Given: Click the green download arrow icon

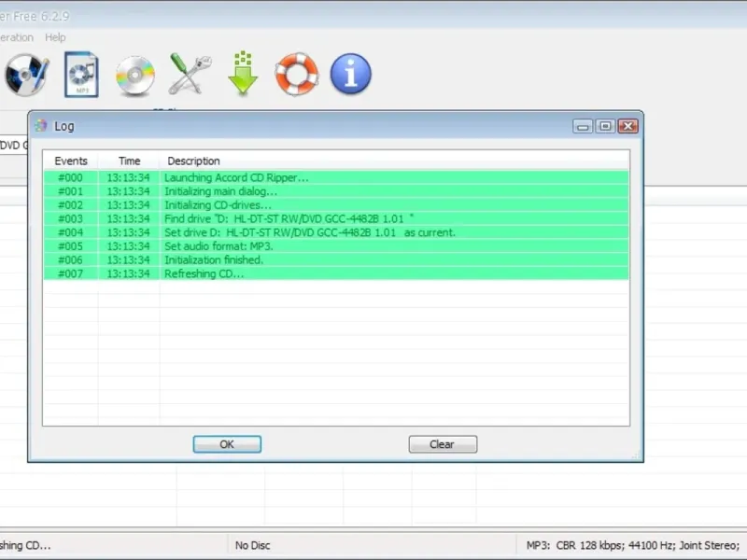Looking at the screenshot, I should click(243, 73).
